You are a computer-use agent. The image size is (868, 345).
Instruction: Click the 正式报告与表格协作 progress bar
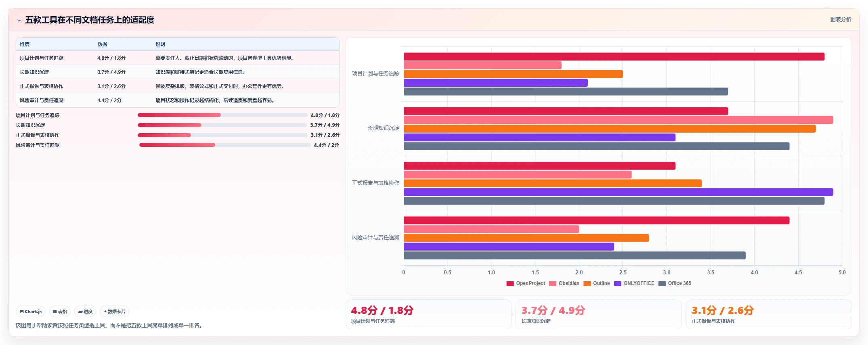(x=222, y=135)
